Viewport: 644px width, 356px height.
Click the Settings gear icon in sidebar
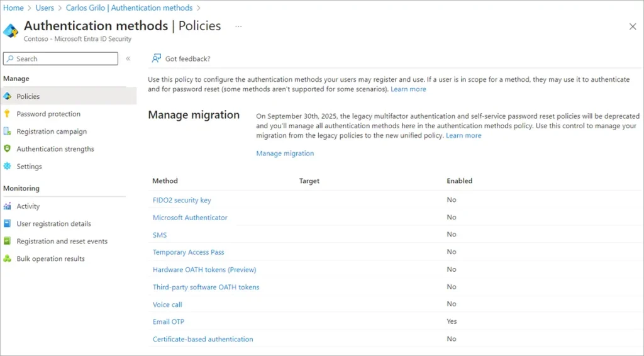click(x=8, y=167)
